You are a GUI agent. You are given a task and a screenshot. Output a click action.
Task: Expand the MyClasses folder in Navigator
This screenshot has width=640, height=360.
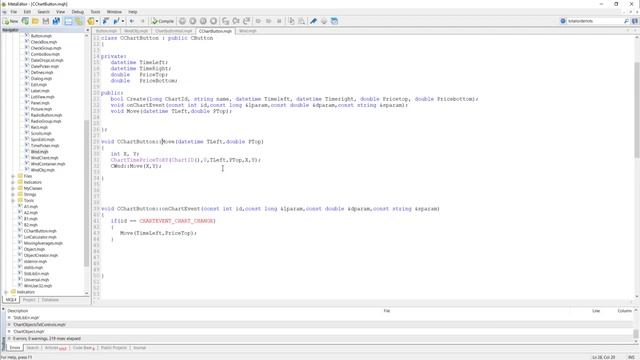(13, 189)
